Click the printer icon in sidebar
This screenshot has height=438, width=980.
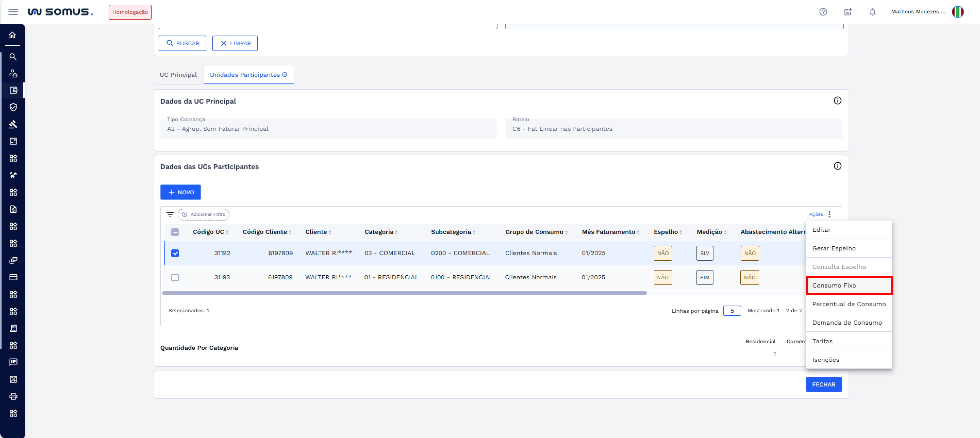coord(13,396)
